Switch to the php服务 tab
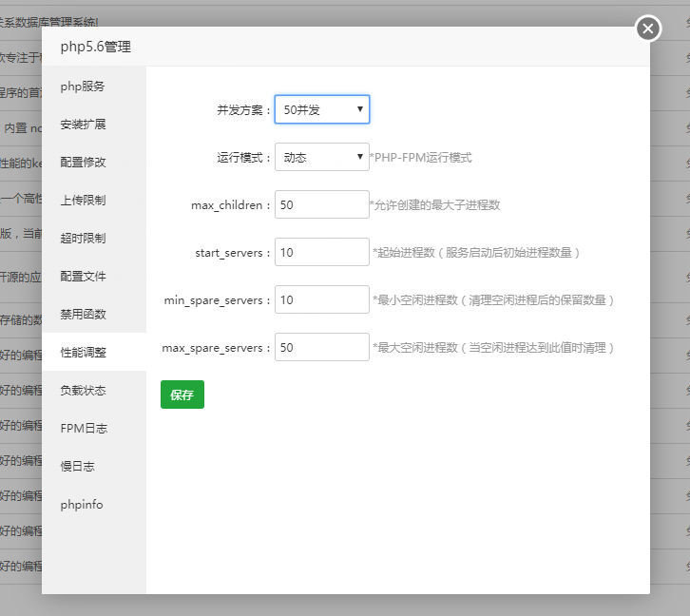690x616 pixels. [x=83, y=87]
